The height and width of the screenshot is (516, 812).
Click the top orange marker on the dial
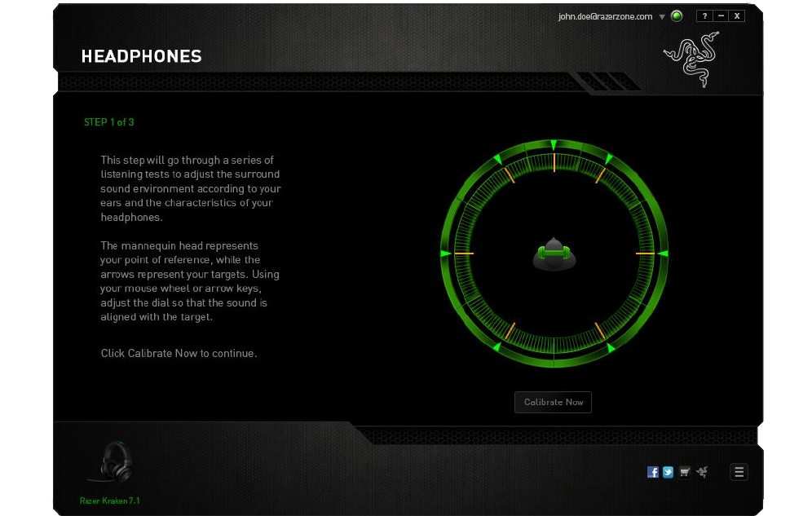click(554, 162)
